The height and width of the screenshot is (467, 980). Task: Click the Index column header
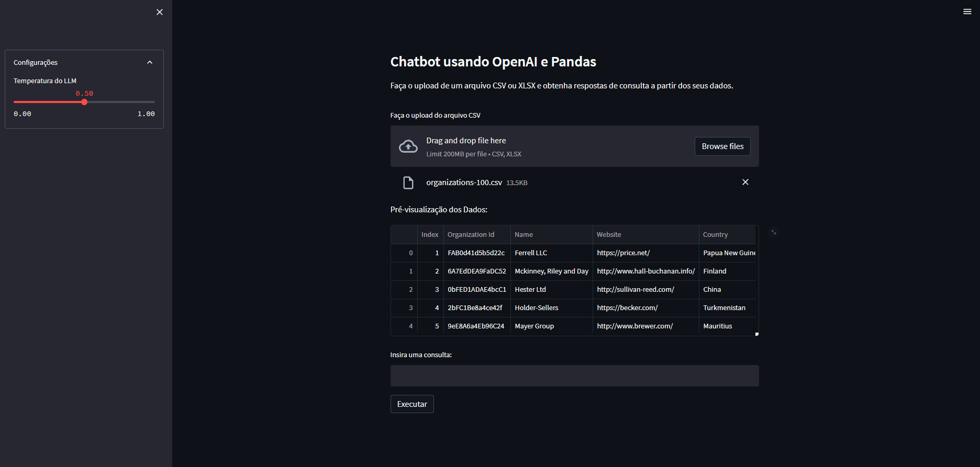click(430, 235)
